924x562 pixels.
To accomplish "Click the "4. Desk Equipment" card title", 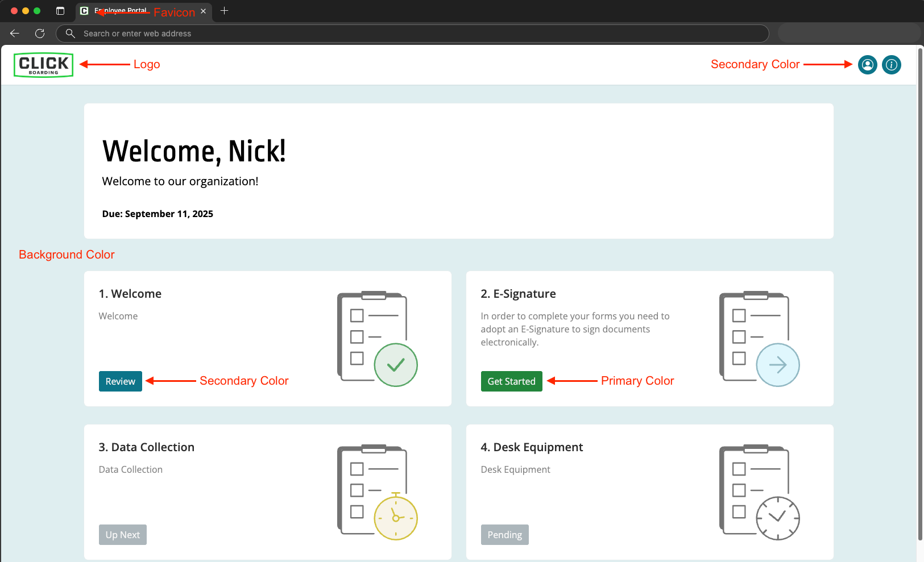I will pos(532,447).
